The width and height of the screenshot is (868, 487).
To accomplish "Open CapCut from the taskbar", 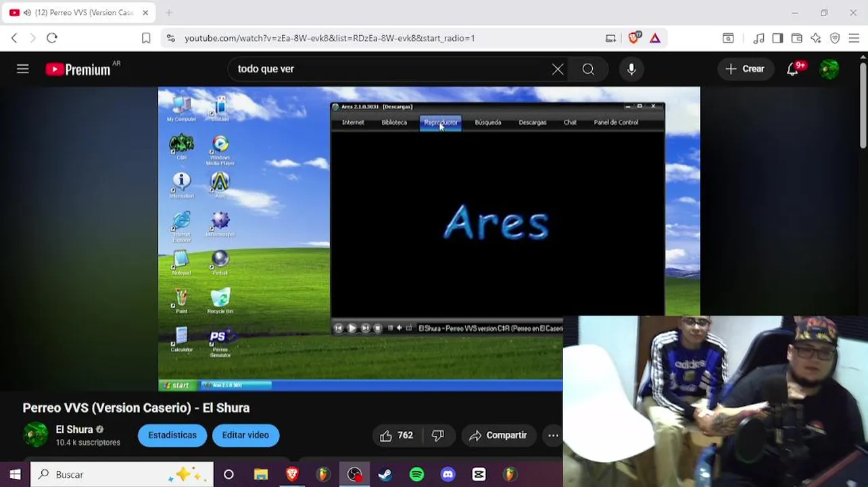I will [479, 475].
